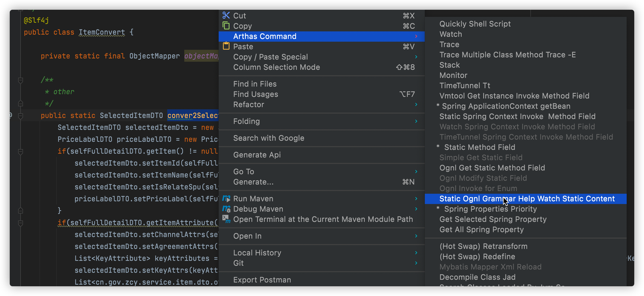
Task: Choose Search with Google
Action: pyautogui.click(x=321, y=138)
